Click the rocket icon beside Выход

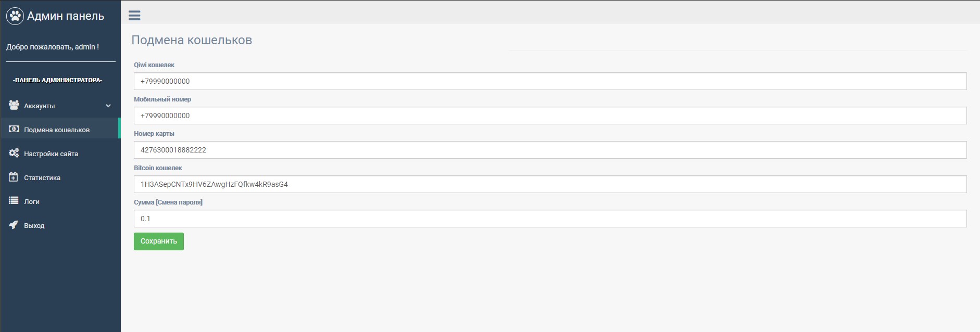pos(14,225)
